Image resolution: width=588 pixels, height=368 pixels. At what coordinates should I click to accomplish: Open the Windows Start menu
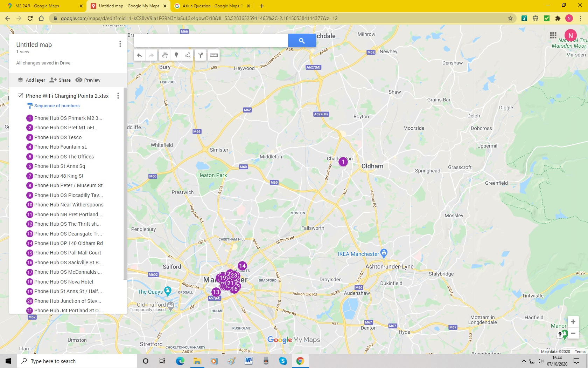[8, 361]
